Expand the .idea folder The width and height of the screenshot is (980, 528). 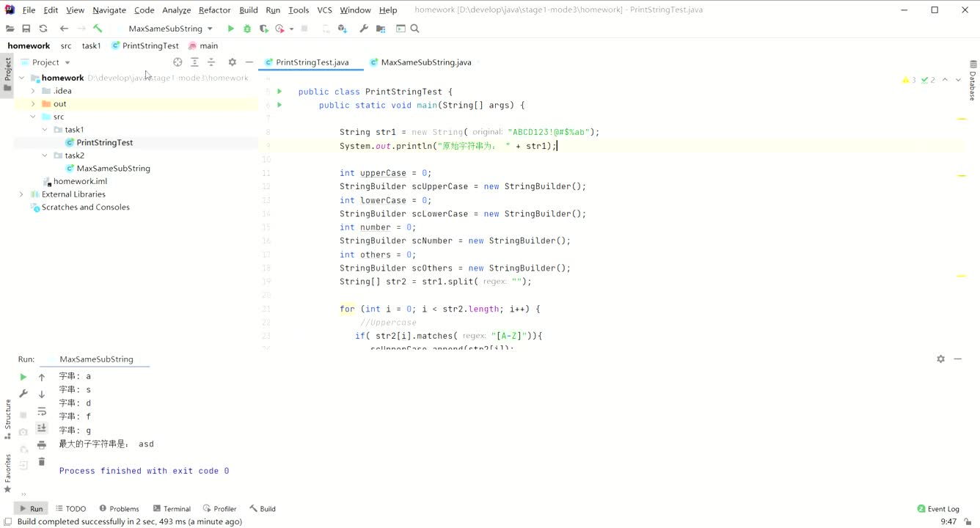pyautogui.click(x=33, y=91)
